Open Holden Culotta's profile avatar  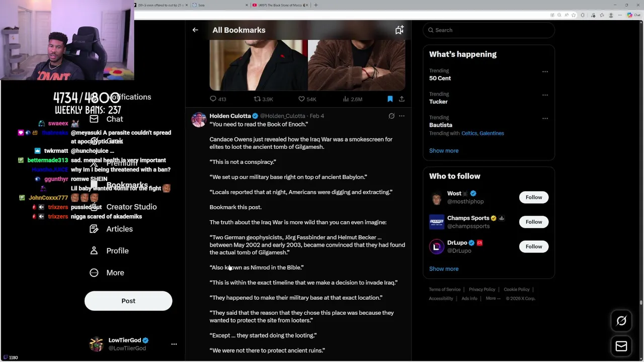coord(199,120)
